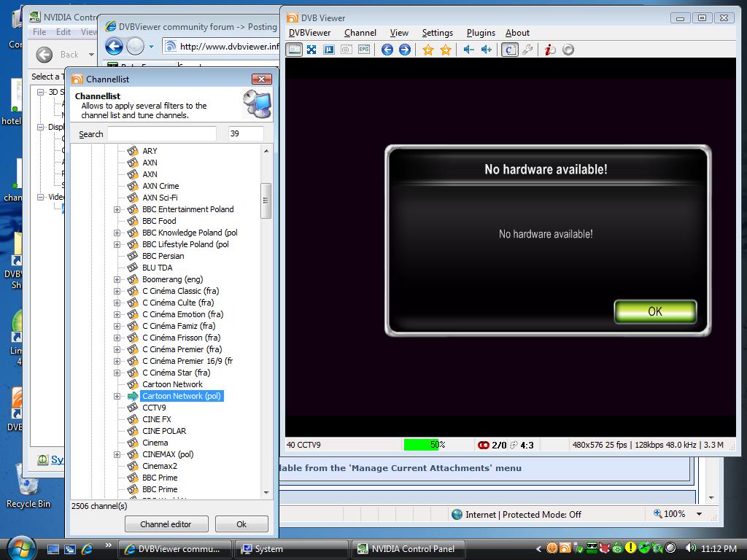Click the Channel editor button
The width and height of the screenshot is (747, 560).
[166, 524]
